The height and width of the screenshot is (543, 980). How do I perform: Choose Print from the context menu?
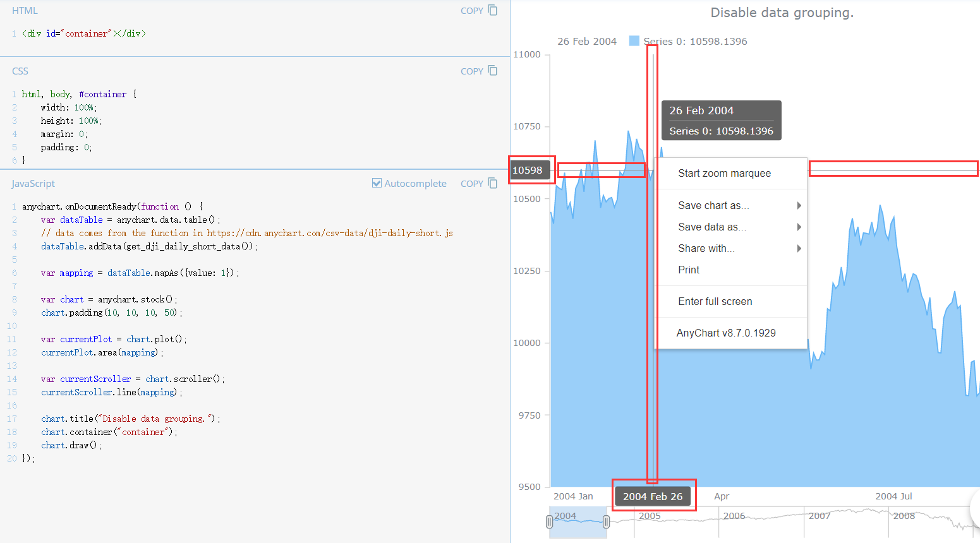688,270
